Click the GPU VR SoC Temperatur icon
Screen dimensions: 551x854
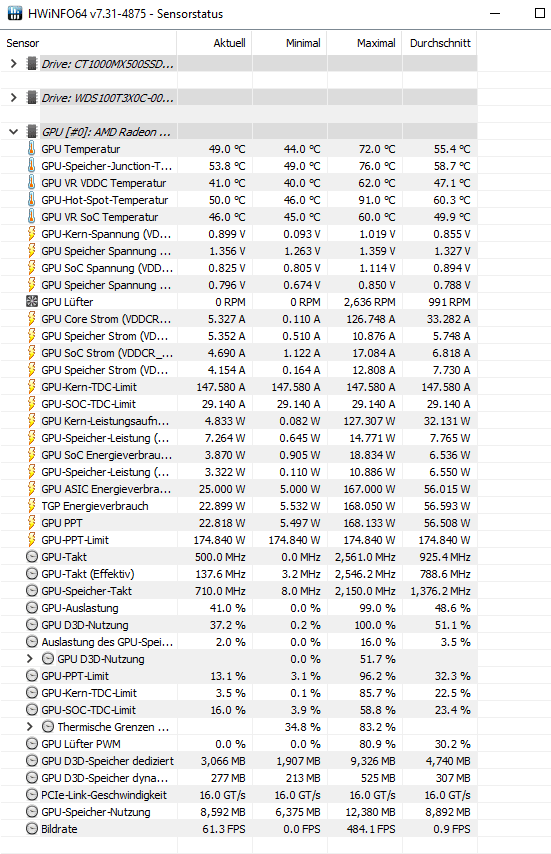click(x=32, y=217)
